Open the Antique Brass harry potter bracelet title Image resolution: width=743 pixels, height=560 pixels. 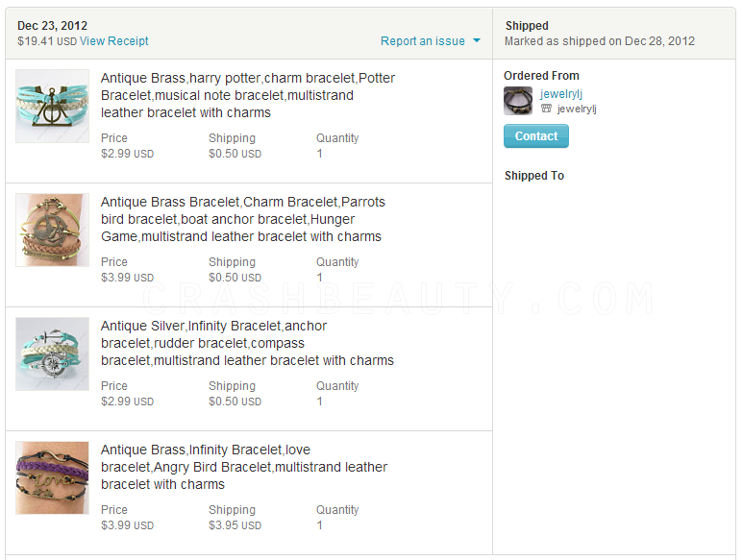coord(247,95)
